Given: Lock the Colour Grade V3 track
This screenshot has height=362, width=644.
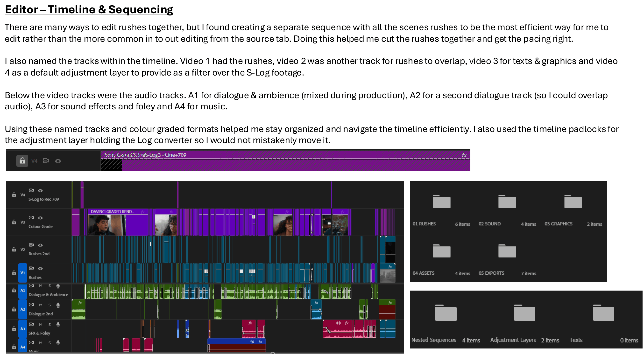Looking at the screenshot, I should [14, 222].
